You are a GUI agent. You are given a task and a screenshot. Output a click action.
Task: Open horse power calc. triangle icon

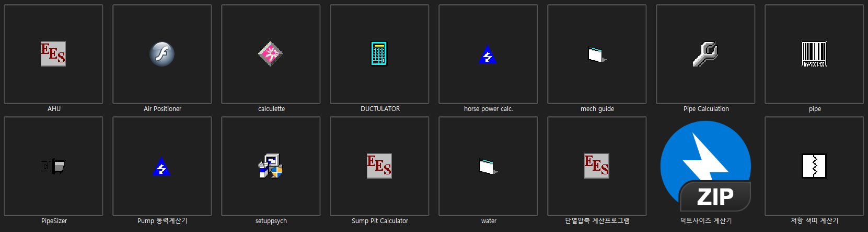[488, 54]
